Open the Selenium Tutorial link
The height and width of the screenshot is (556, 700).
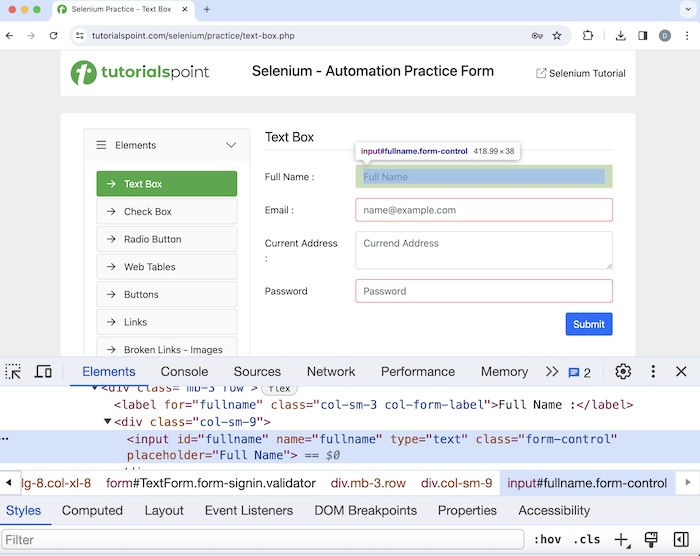click(580, 73)
